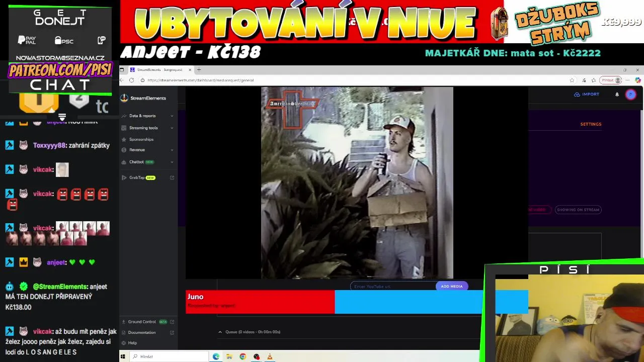Open the Data & reports menu
644x362 pixels.
(x=142, y=116)
